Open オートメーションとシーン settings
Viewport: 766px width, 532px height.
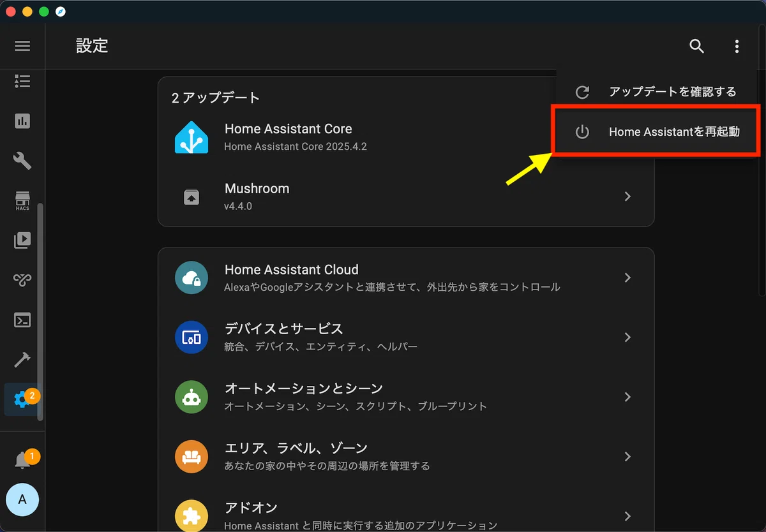point(406,397)
